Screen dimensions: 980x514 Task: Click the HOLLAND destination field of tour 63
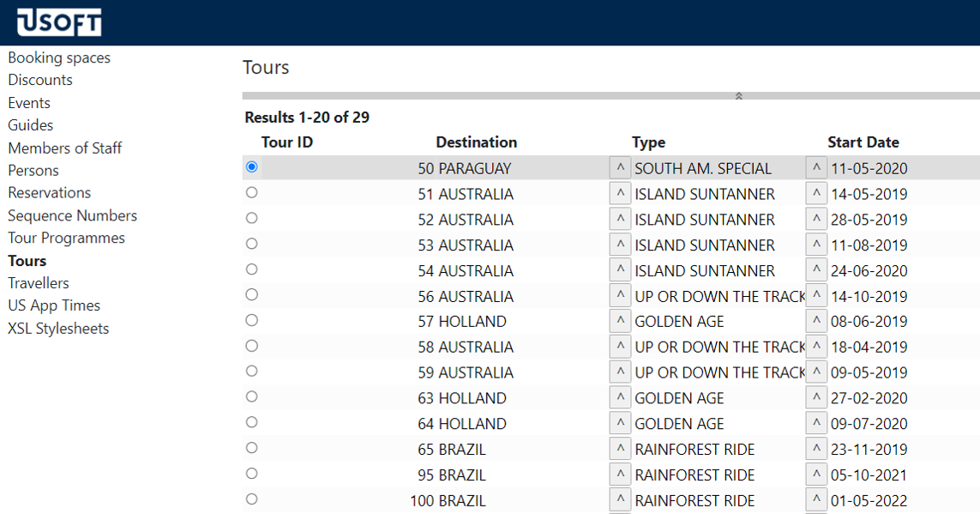coord(472,398)
